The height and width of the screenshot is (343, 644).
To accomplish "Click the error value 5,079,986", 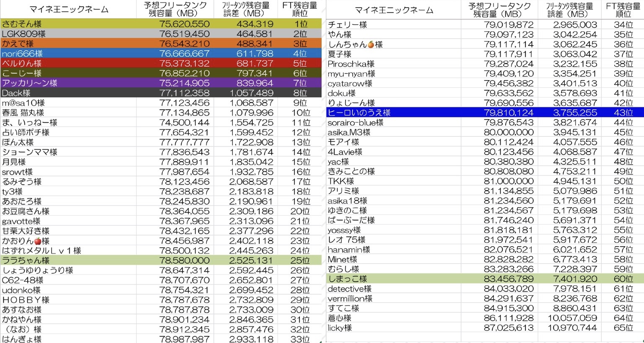I will pos(575,191).
